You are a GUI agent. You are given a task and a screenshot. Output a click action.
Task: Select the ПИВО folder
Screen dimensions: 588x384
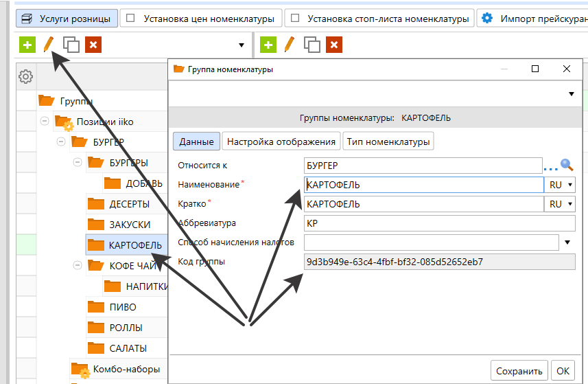[112, 307]
